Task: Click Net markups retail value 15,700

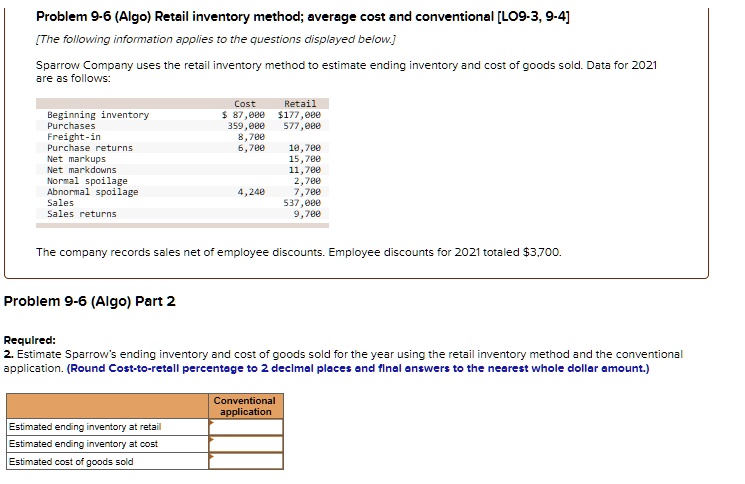Action: [x=305, y=159]
